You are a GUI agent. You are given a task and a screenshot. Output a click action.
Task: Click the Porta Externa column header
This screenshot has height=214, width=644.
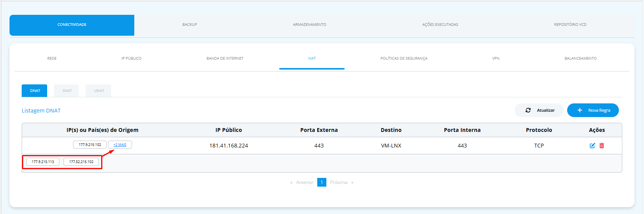click(x=319, y=130)
